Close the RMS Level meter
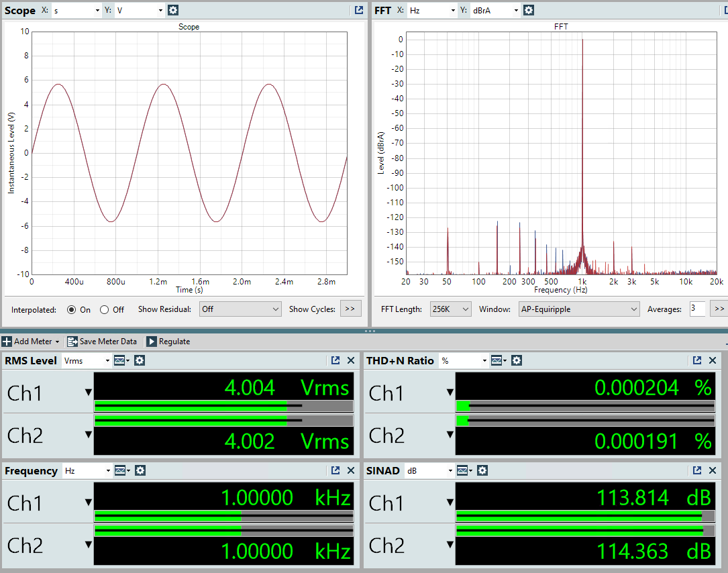728x573 pixels. (x=351, y=360)
